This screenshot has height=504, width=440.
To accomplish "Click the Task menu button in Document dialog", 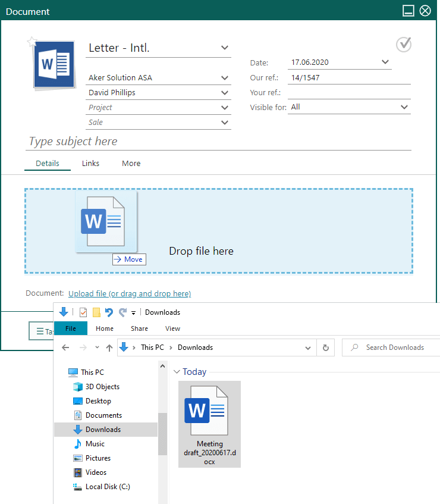I will 42,331.
